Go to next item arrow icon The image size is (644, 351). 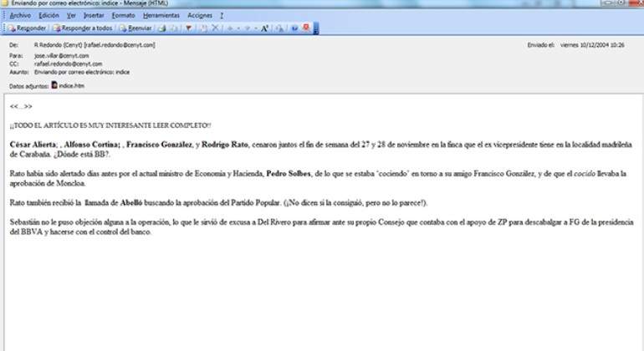pos(248,28)
